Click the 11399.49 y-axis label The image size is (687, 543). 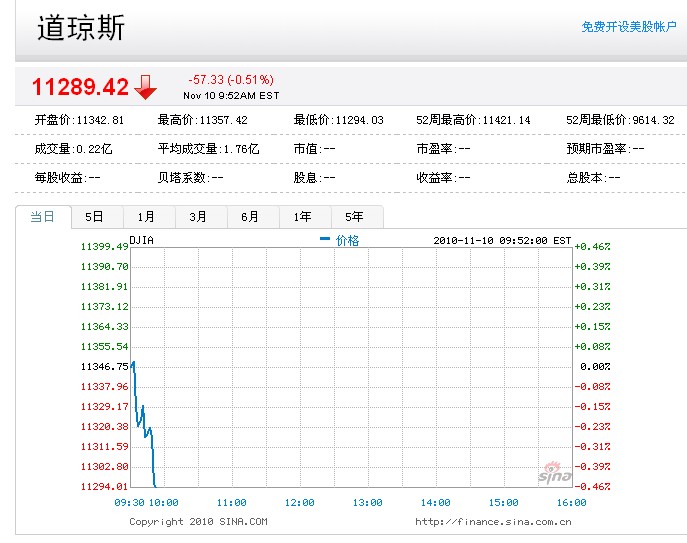point(104,247)
